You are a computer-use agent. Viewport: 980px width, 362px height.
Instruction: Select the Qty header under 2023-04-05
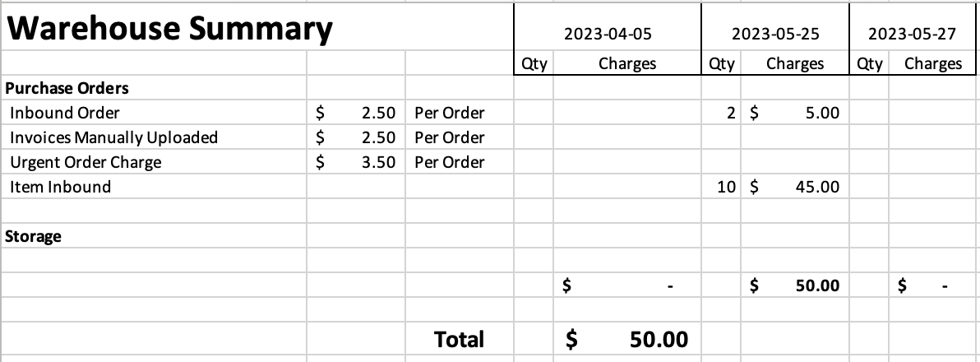point(534,63)
